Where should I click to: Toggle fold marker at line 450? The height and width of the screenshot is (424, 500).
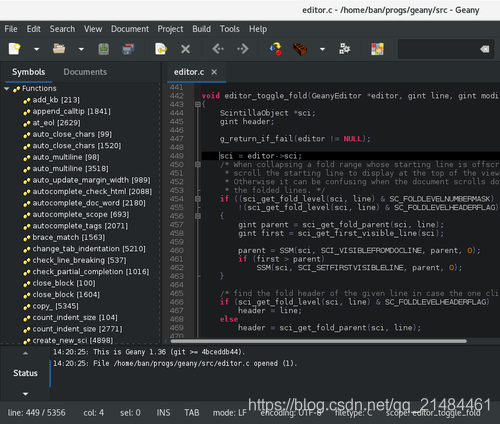tap(198, 164)
